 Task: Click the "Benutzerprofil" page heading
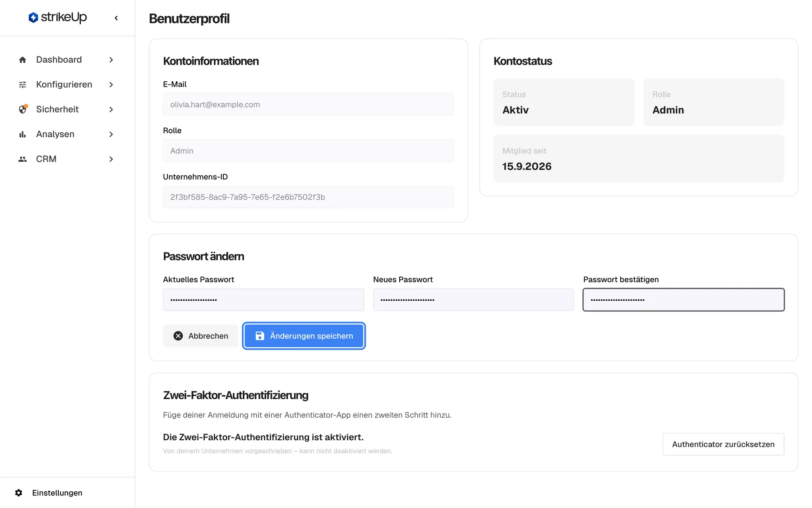pos(189,19)
